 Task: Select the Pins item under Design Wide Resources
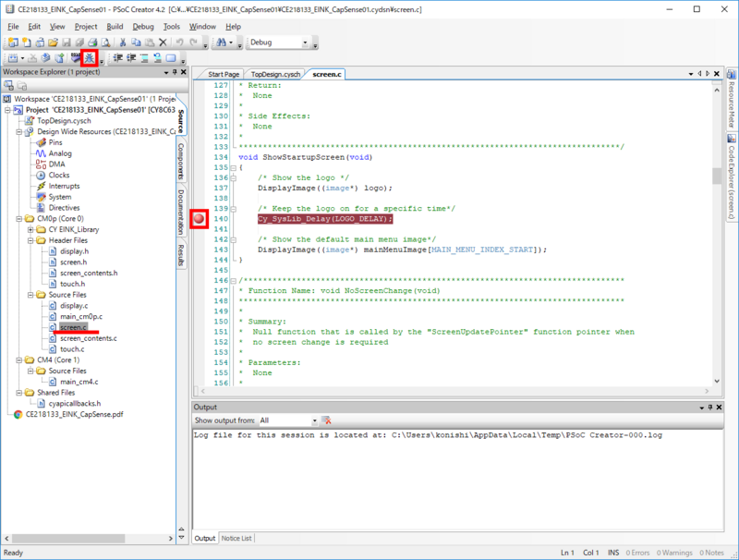55,142
